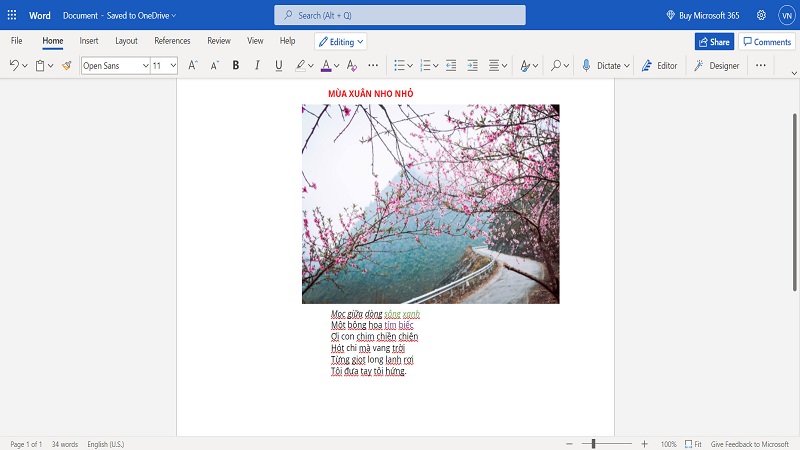Expand numbering style arrow
The image size is (800, 450).
coord(436,66)
